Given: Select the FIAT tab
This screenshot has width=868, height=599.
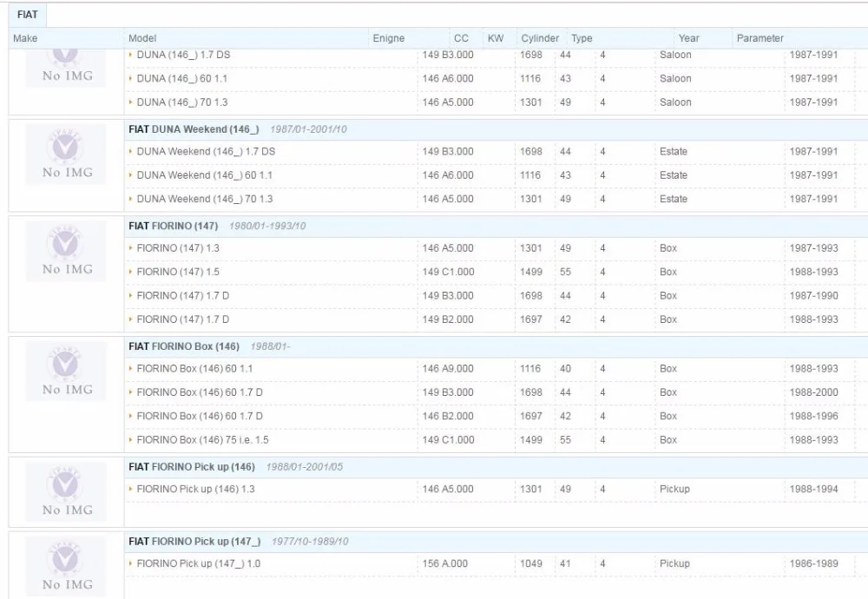Looking at the screenshot, I should (27, 15).
